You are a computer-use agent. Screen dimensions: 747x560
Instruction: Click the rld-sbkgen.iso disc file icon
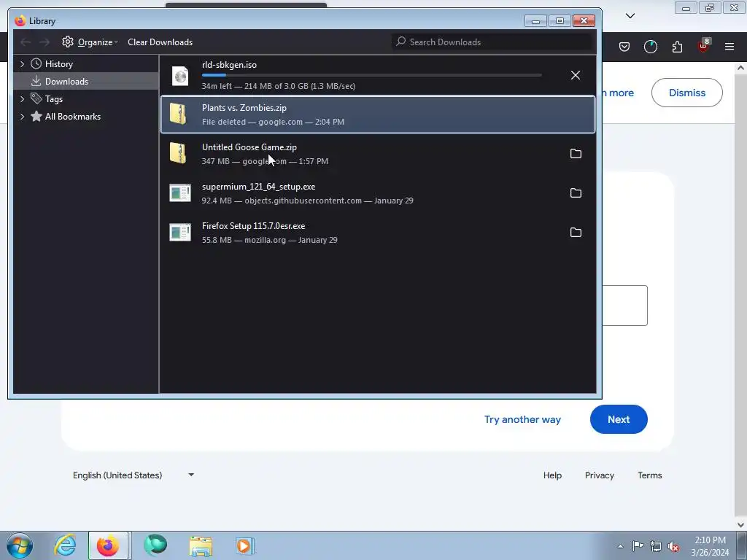coord(180,76)
